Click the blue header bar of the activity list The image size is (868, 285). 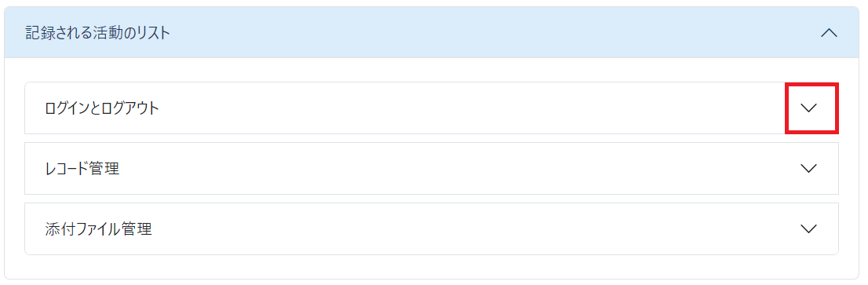[x=431, y=33]
